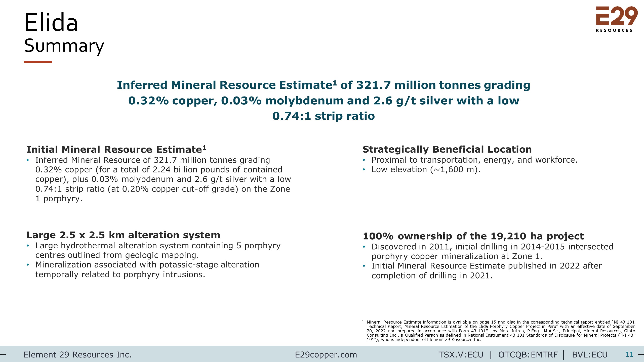Click 'Strategically Beneficial Location' heading
644x362 pixels.
pyautogui.click(x=447, y=149)
